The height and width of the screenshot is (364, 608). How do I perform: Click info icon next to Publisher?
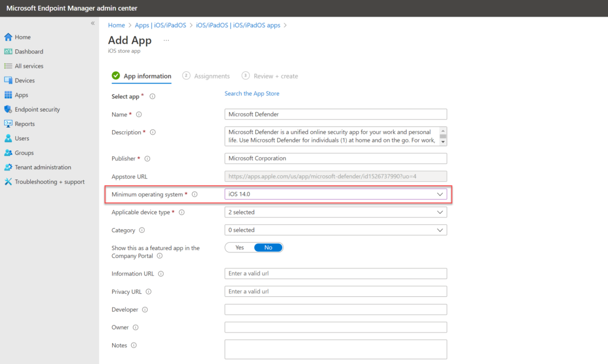(x=147, y=159)
